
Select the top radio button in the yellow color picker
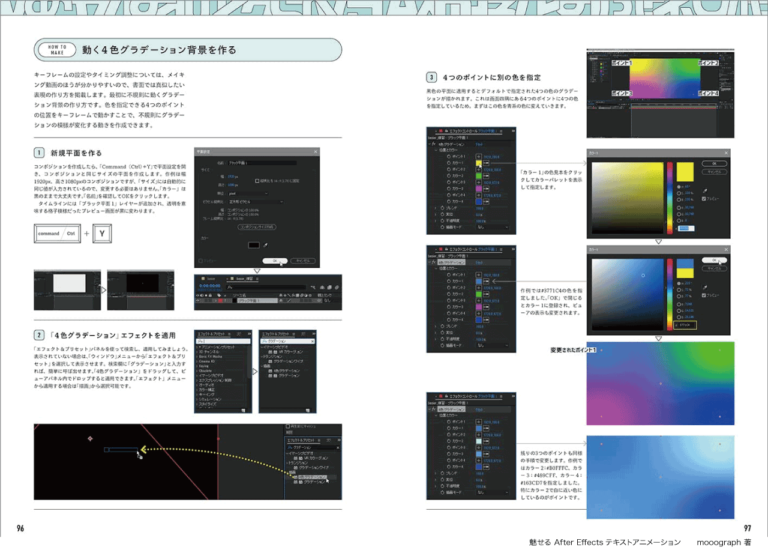coord(679,185)
